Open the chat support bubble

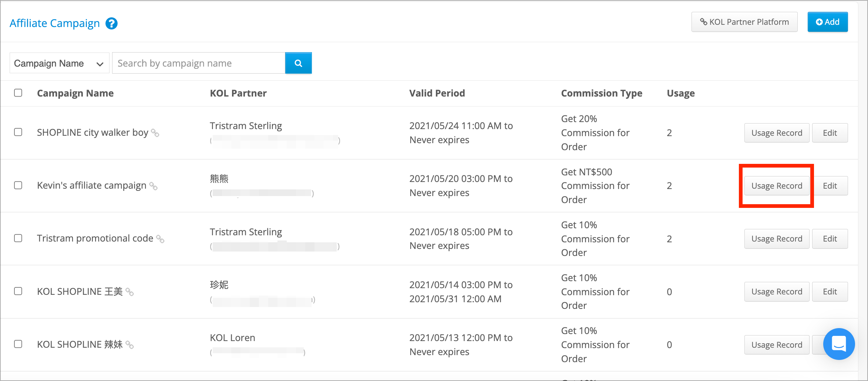839,344
